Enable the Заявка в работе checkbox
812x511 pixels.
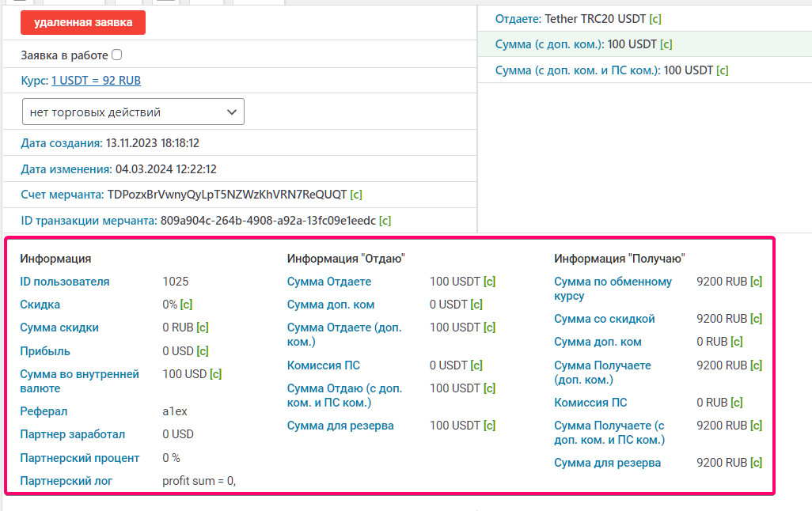[117, 55]
